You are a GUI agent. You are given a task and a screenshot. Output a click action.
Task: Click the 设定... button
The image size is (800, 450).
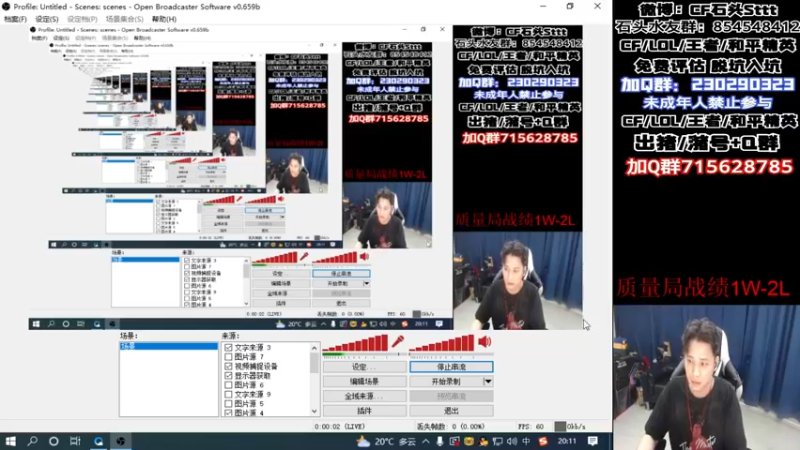click(x=364, y=367)
